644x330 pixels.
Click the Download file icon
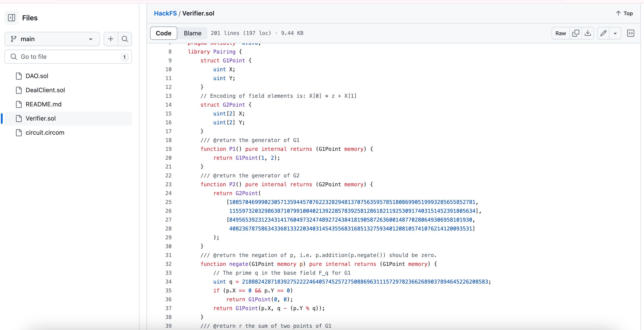tap(588, 33)
